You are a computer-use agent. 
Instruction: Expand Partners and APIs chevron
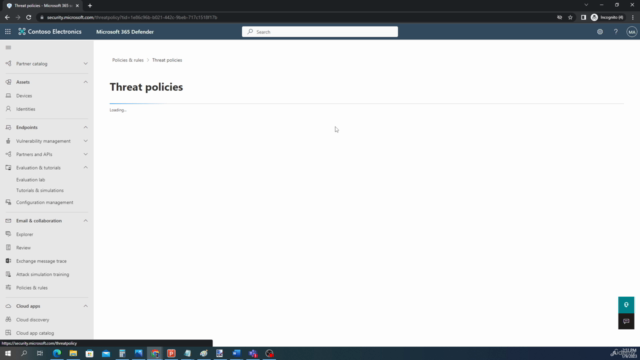tap(85, 154)
